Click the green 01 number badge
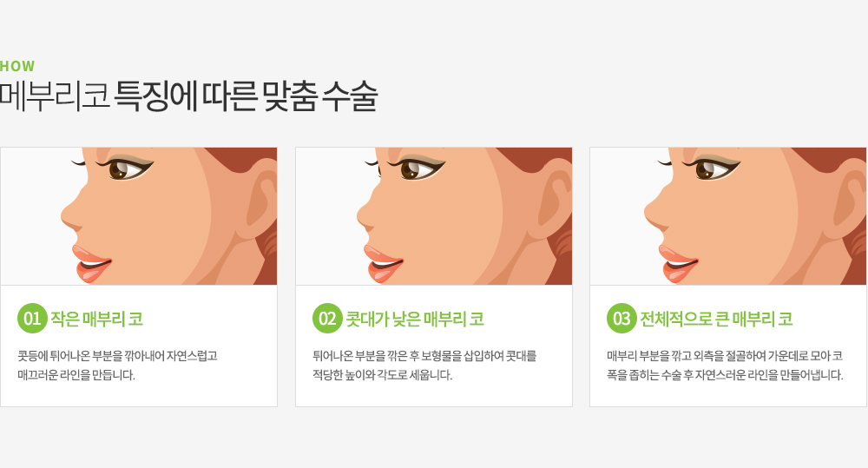This screenshot has height=468, width=868. click(32, 319)
